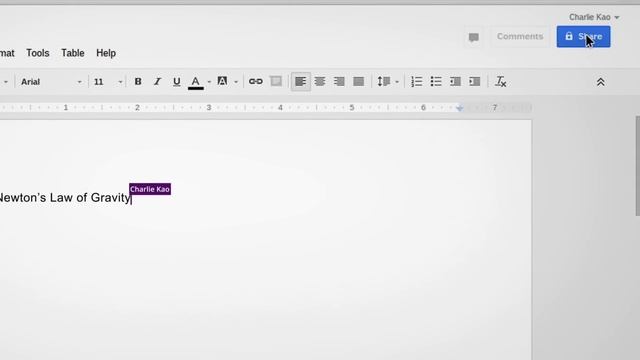Align text to the left

[300, 82]
